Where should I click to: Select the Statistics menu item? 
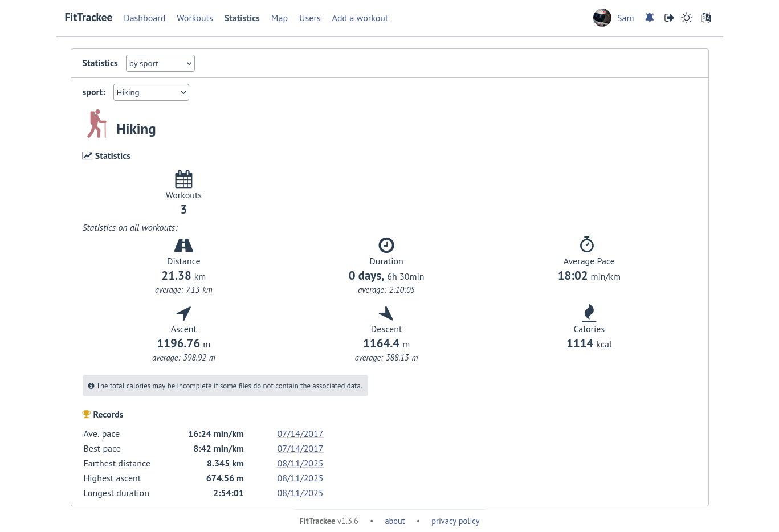point(242,18)
